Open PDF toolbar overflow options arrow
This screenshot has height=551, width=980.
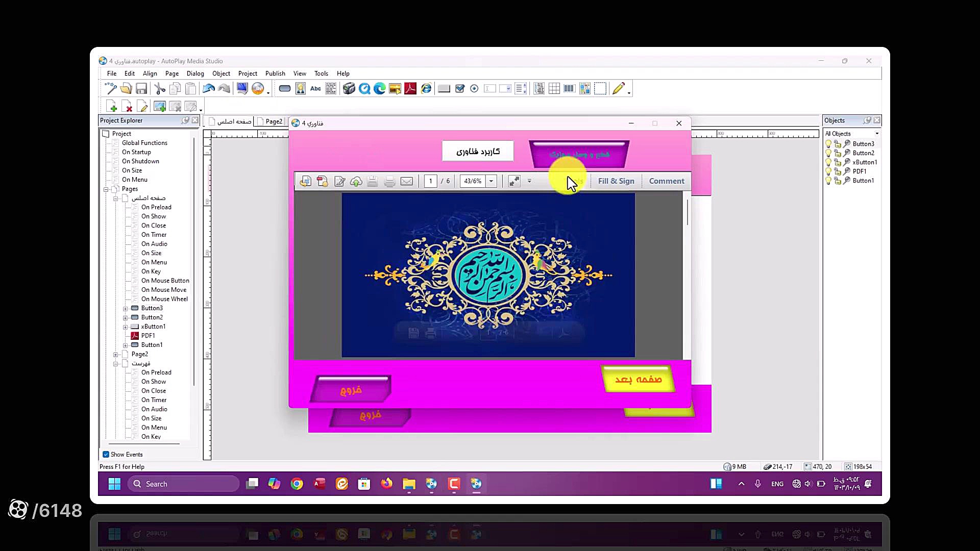point(529,181)
